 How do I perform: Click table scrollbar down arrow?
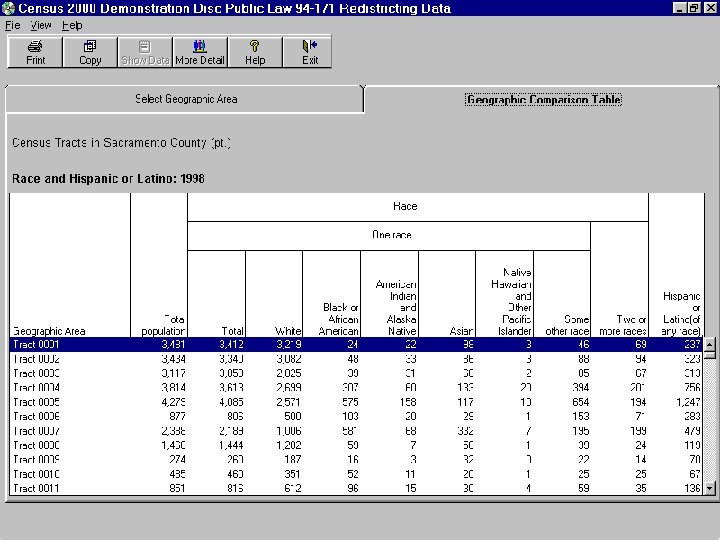(x=710, y=488)
